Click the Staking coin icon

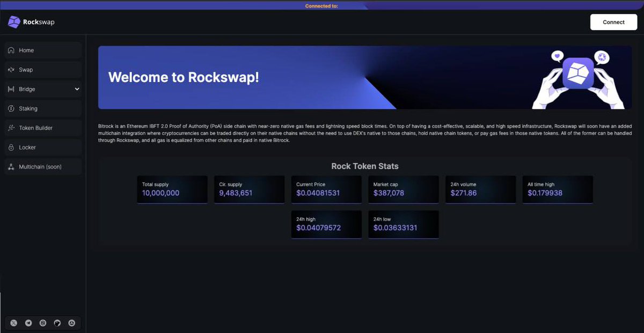(x=11, y=108)
